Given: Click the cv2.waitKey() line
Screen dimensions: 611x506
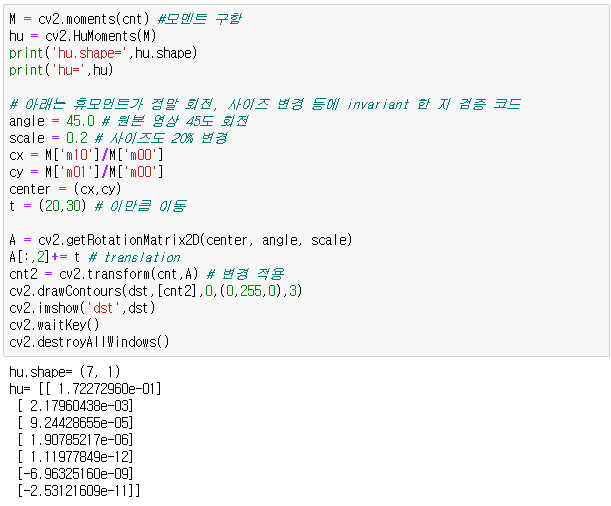Looking at the screenshot, I should click(x=55, y=325).
